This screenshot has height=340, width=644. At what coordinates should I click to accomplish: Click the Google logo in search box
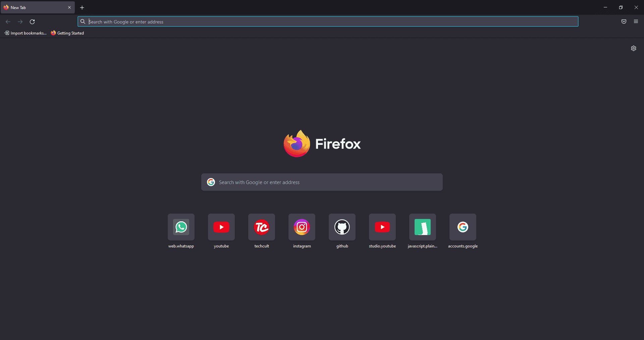(211, 182)
